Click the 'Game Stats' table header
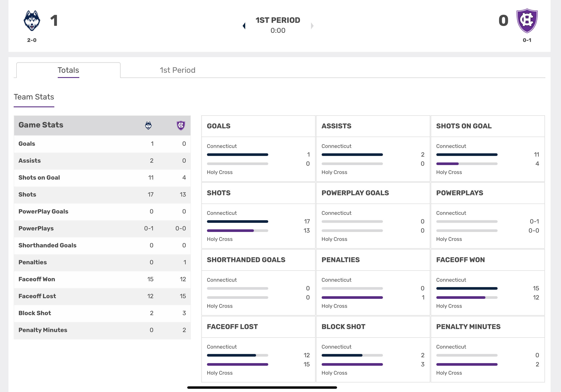 pos(41,125)
